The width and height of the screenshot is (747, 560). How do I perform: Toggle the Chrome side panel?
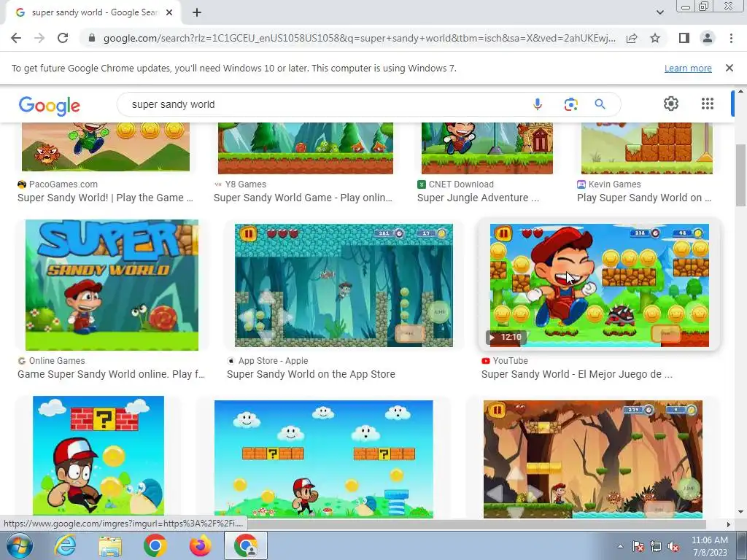[x=684, y=38]
